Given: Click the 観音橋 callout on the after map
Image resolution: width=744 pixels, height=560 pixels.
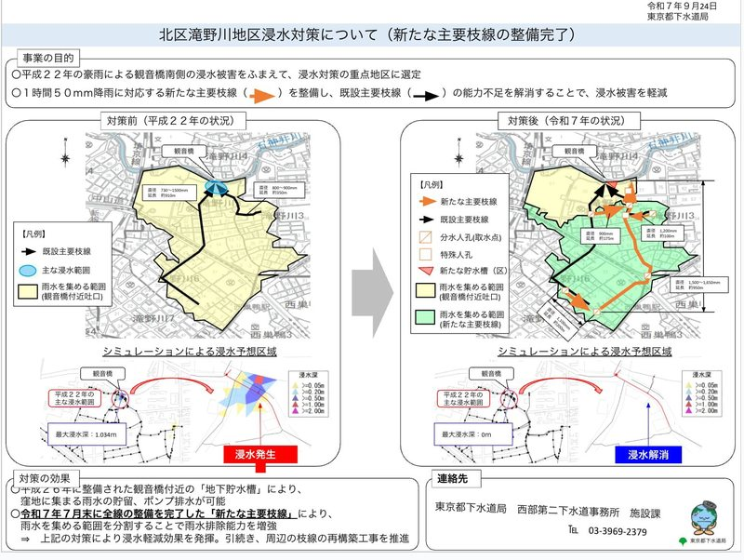Looking at the screenshot, I should tap(575, 151).
